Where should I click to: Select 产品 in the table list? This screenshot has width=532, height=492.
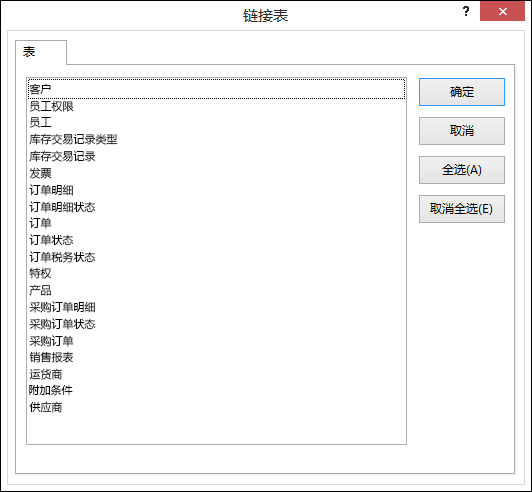point(216,290)
